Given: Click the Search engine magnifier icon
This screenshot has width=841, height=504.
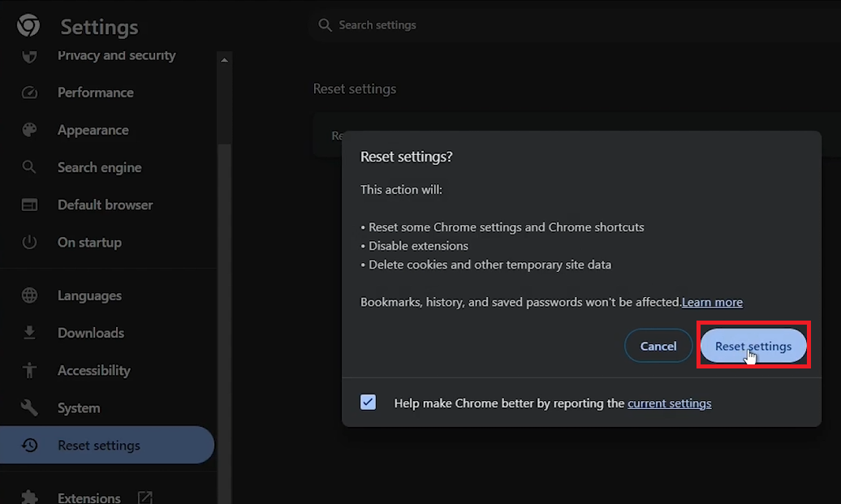Looking at the screenshot, I should pyautogui.click(x=29, y=167).
